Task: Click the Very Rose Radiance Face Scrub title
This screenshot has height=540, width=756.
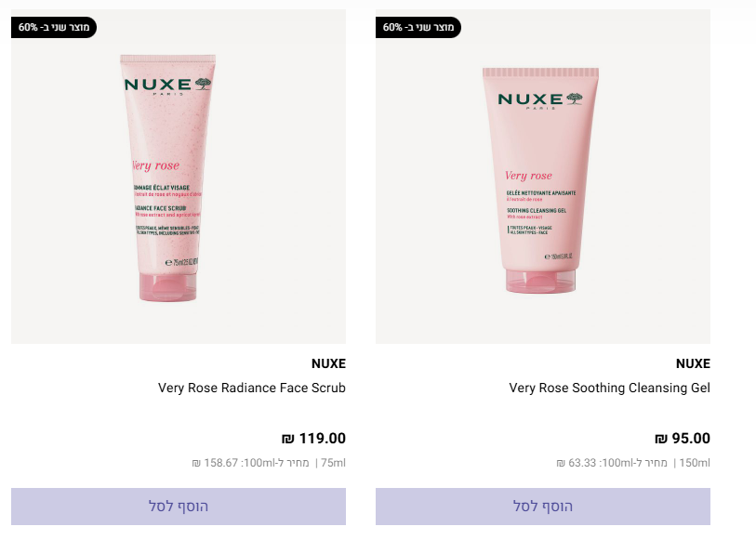Action: [252, 388]
